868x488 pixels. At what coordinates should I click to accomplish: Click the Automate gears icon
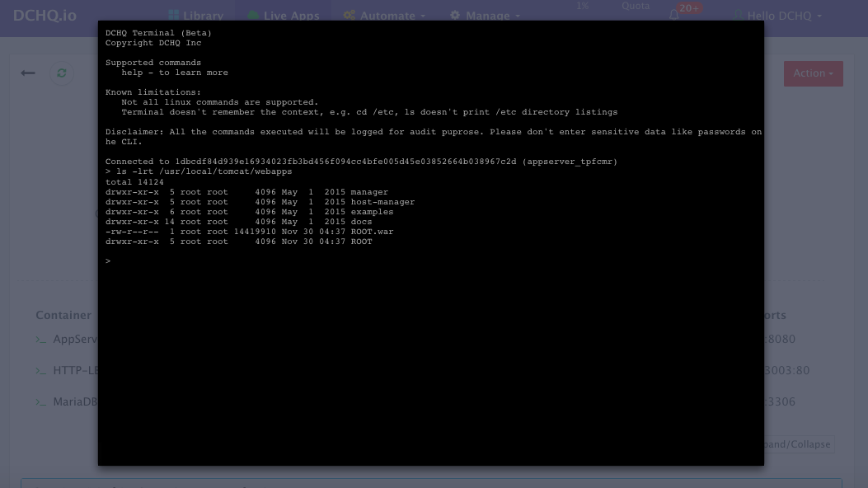point(349,15)
